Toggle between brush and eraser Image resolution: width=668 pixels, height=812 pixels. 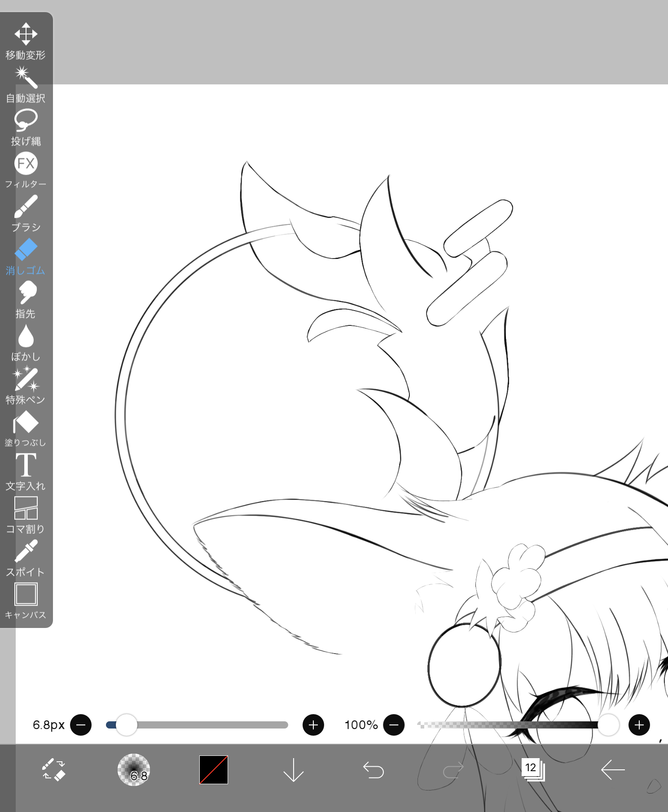click(x=54, y=770)
